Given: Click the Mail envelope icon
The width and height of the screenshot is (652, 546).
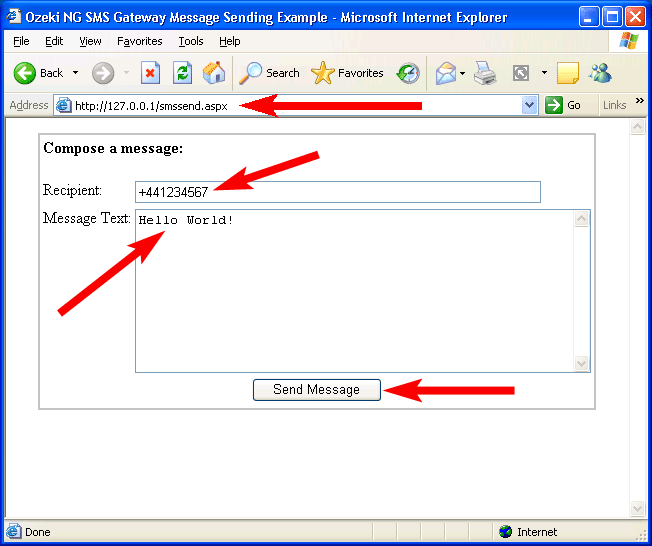Looking at the screenshot, I should [x=446, y=73].
